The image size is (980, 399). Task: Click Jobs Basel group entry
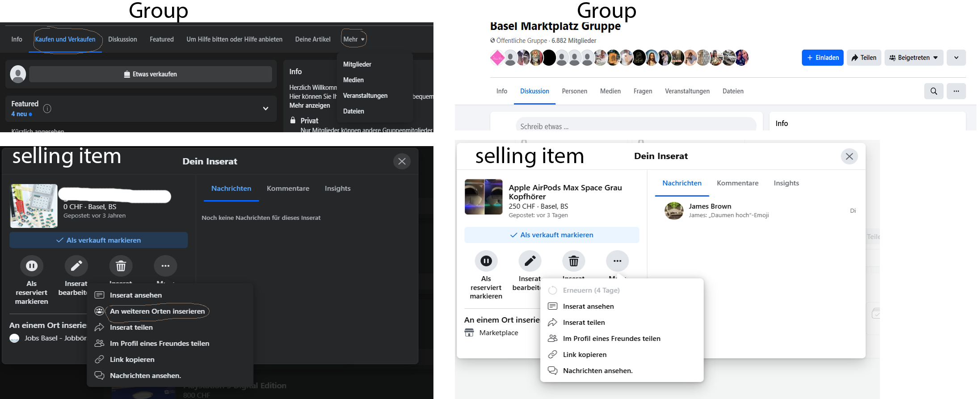pos(48,338)
